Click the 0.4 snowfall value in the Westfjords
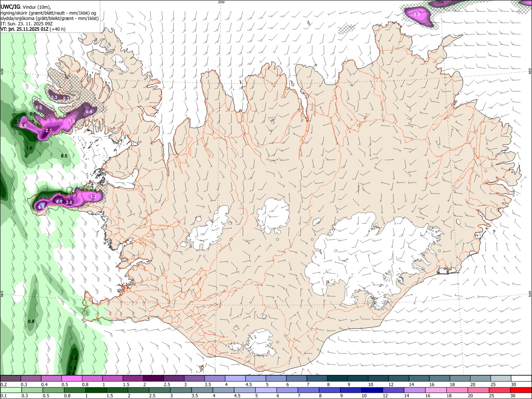 (x=89, y=111)
